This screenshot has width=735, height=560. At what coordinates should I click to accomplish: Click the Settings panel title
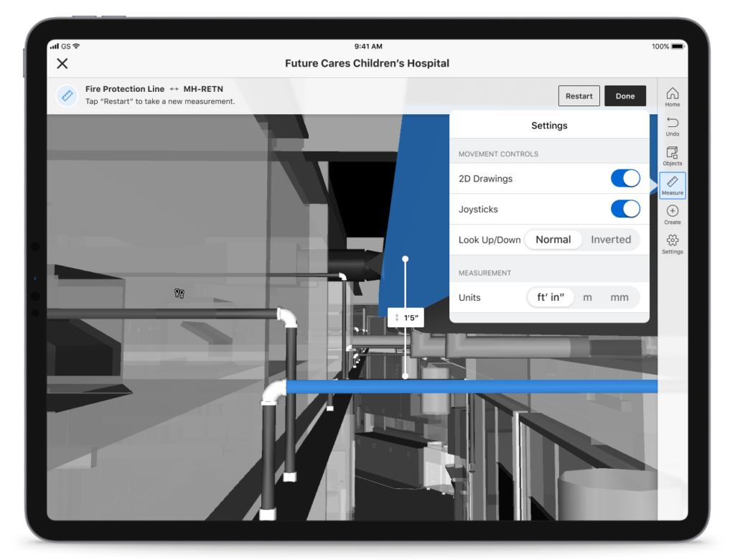(549, 125)
